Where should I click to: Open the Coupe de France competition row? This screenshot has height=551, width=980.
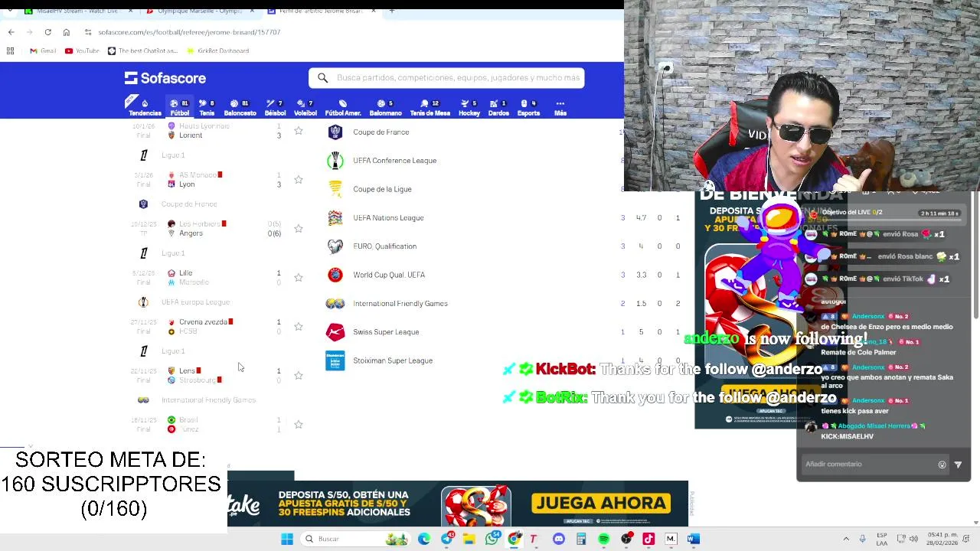(475, 132)
